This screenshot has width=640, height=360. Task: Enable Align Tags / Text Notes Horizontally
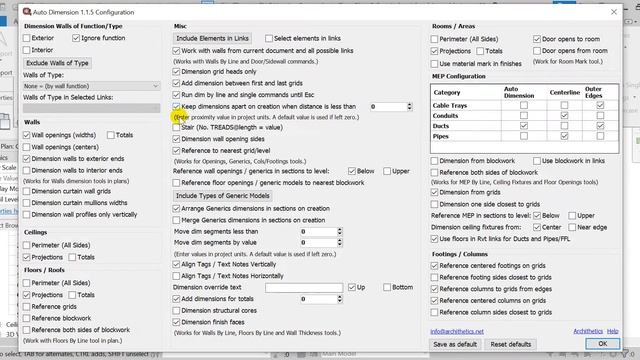tap(176, 276)
